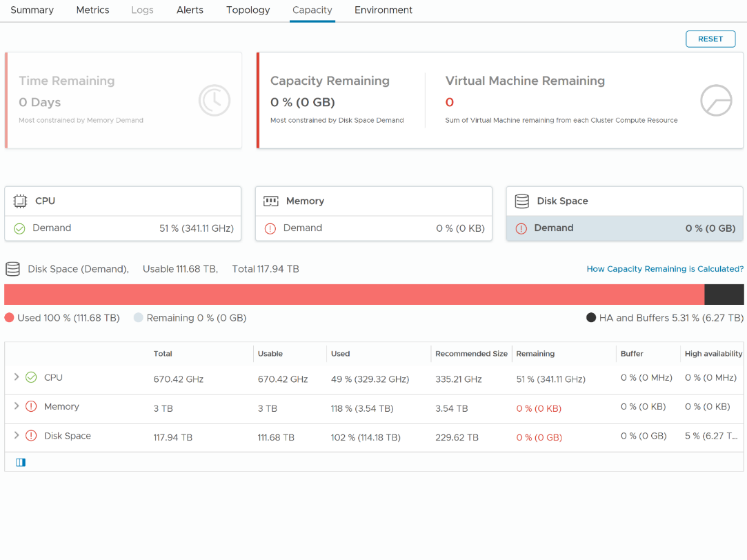This screenshot has height=560, width=747.
Task: Click the column chooser icon below the table
Action: 21,462
